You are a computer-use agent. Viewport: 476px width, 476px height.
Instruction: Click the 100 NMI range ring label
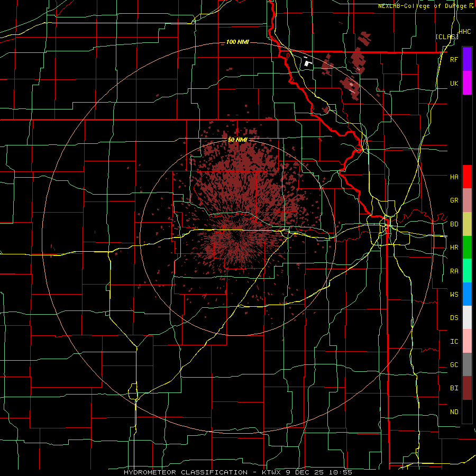(x=237, y=42)
